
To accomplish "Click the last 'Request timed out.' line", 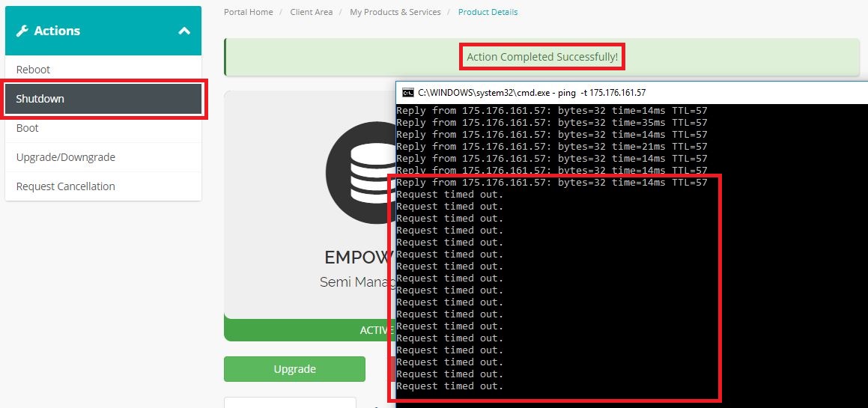I will point(449,386).
